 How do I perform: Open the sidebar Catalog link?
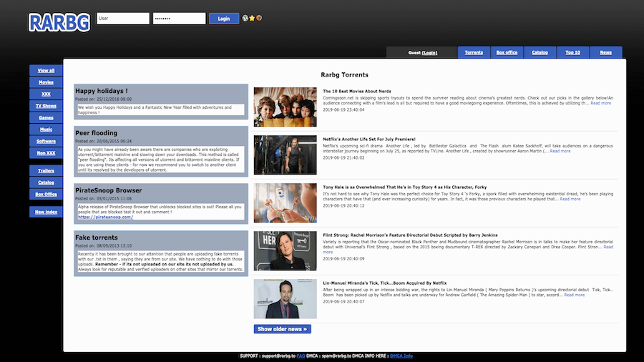[46, 182]
